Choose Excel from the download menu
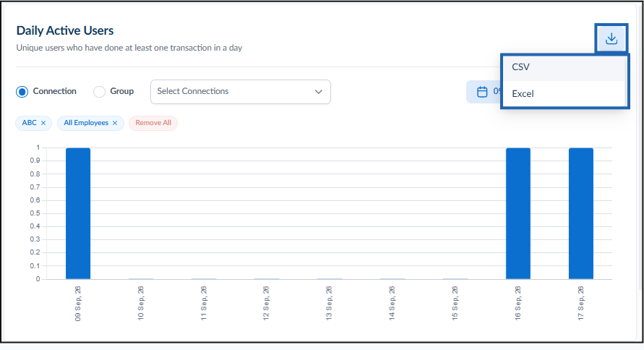644x350 pixels. point(564,94)
